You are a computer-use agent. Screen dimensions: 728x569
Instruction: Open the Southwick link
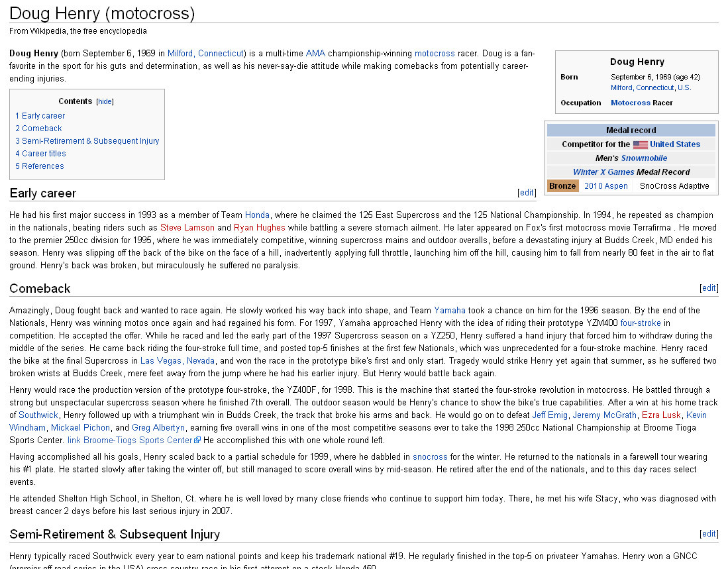coord(38,415)
